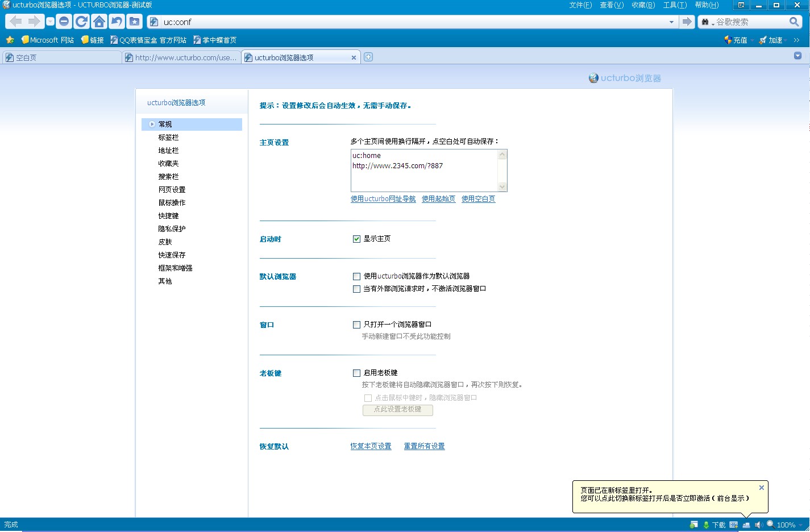Select 收藏夹 in settings sidebar
Screen dimensions: 810x532
(x=168, y=163)
